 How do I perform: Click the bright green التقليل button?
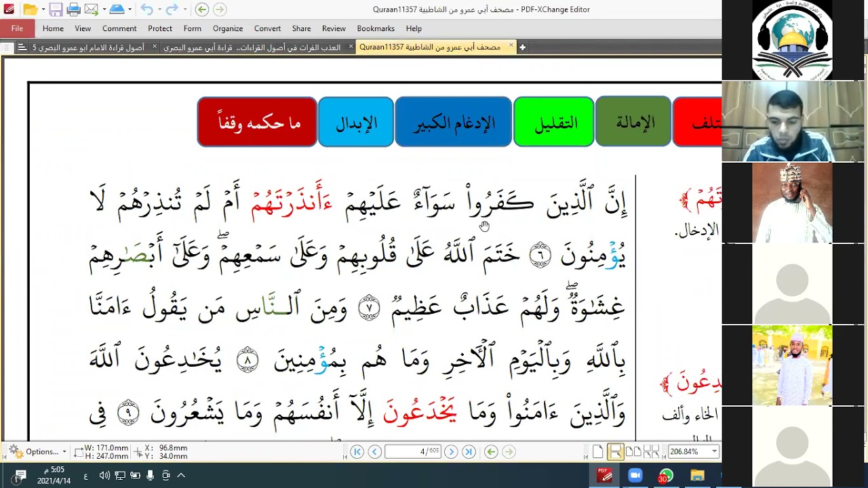coord(553,122)
